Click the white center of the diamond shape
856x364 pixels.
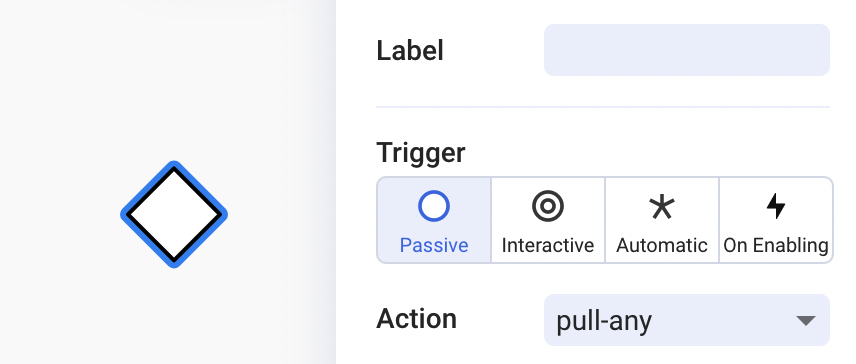pyautogui.click(x=174, y=214)
